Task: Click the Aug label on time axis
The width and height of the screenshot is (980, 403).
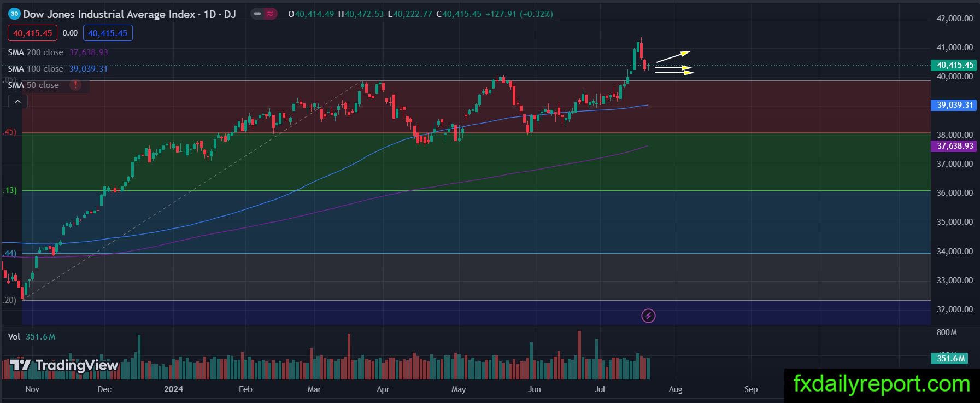Action: pos(676,389)
